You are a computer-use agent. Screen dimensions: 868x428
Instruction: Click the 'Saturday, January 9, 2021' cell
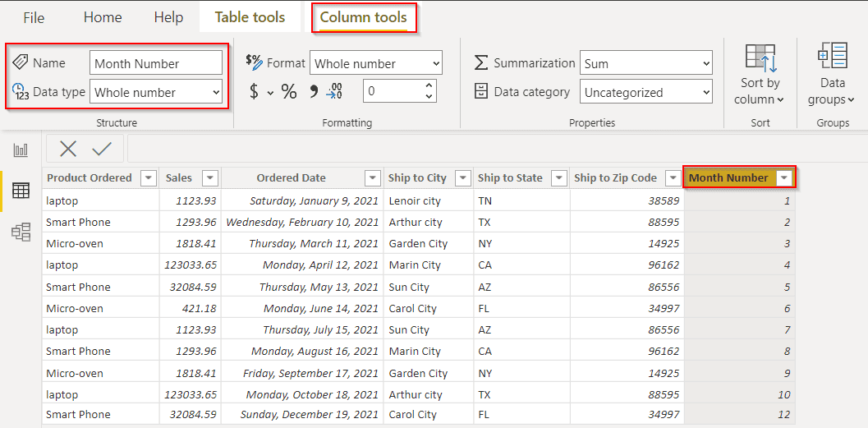tap(302, 200)
